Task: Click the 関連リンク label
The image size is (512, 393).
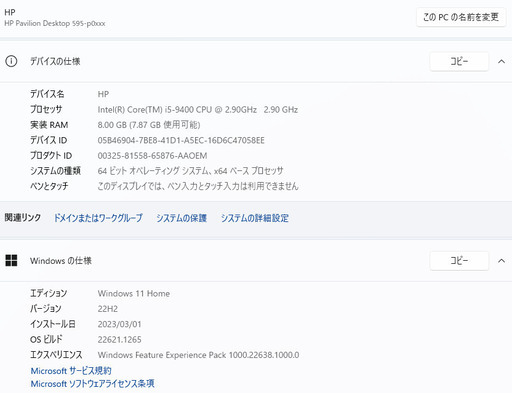Action: click(23, 218)
